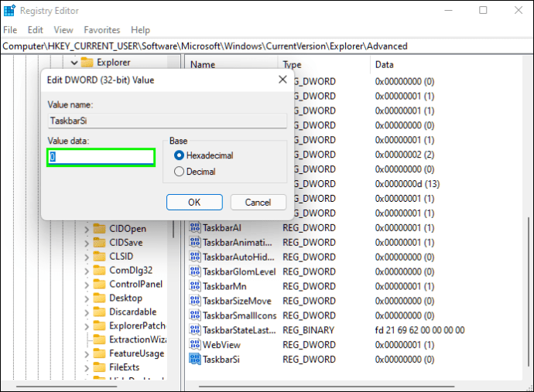Close the Edit DWORD dialog with X
Image resolution: width=534 pixels, height=392 pixels.
click(282, 80)
